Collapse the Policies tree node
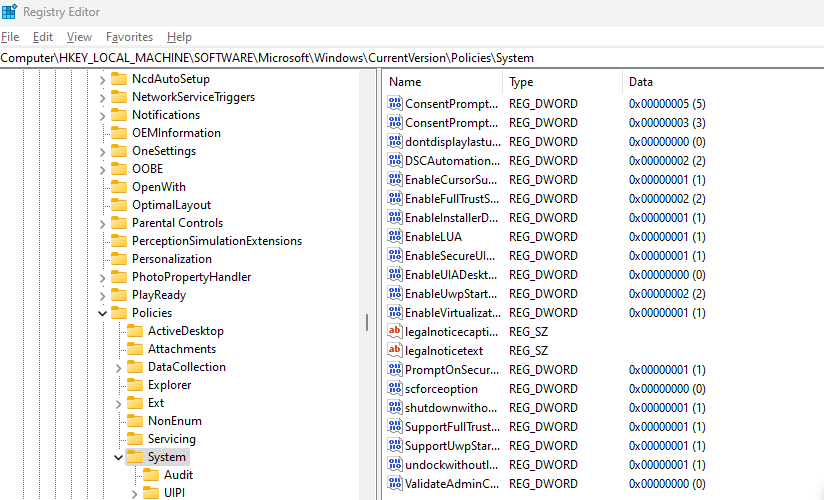824x500 pixels. tap(102, 313)
